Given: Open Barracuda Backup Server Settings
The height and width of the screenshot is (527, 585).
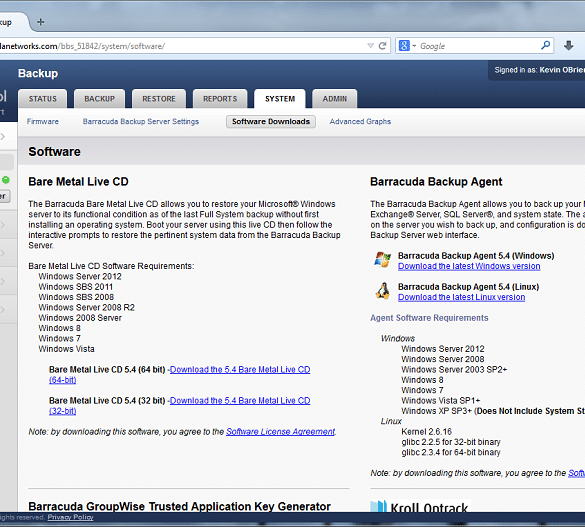Looking at the screenshot, I should click(141, 122).
